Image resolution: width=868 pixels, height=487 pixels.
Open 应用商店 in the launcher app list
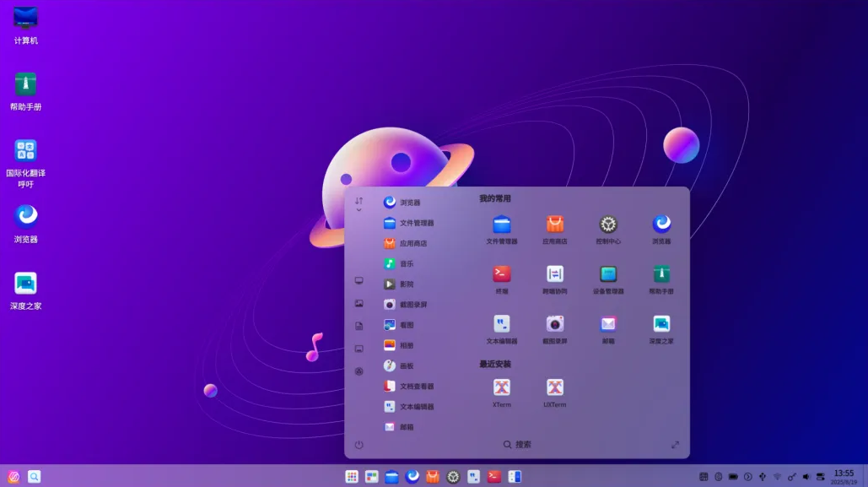[x=405, y=243]
